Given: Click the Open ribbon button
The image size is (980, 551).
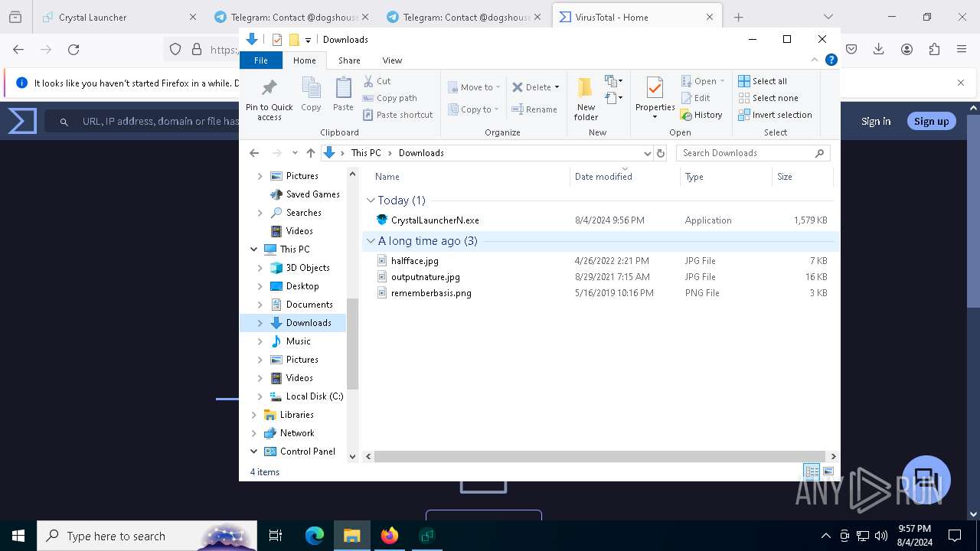Looking at the screenshot, I should click(x=702, y=81).
